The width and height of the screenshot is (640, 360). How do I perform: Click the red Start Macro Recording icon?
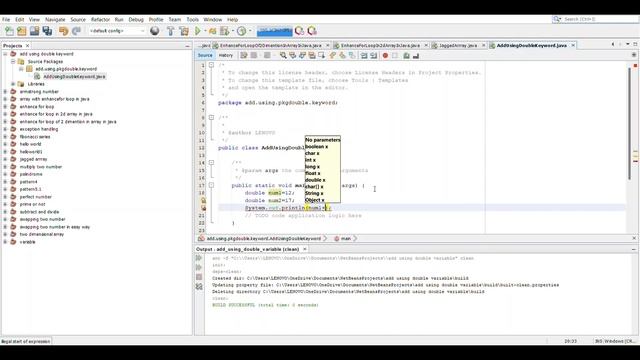[385, 56]
